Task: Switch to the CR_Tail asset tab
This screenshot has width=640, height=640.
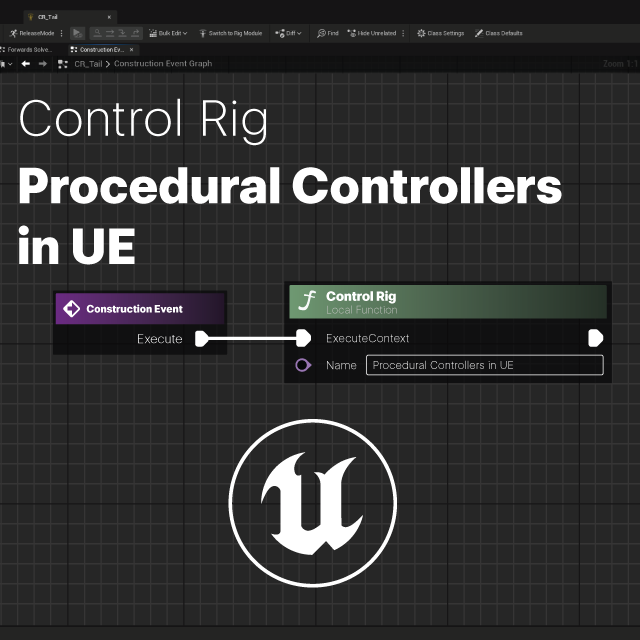Action: click(69, 17)
